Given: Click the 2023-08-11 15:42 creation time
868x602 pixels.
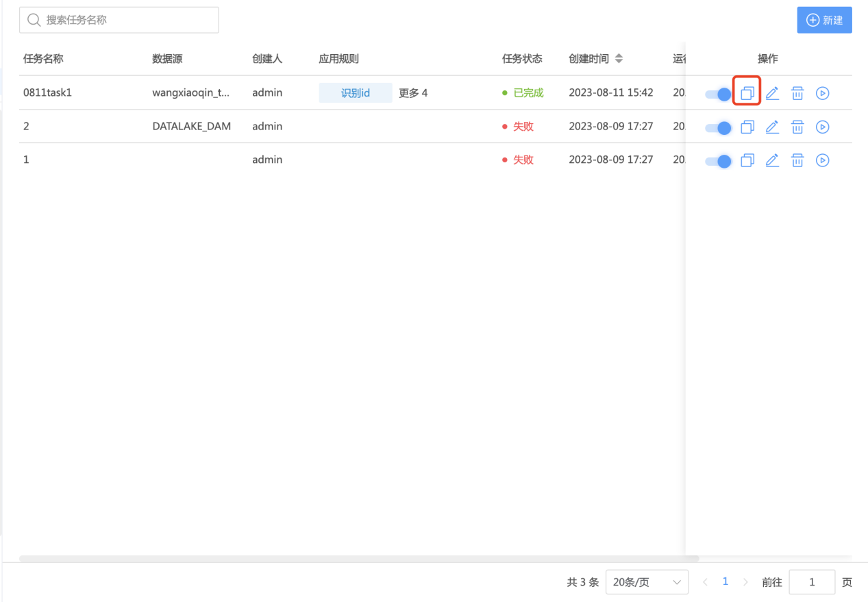Looking at the screenshot, I should pos(611,92).
